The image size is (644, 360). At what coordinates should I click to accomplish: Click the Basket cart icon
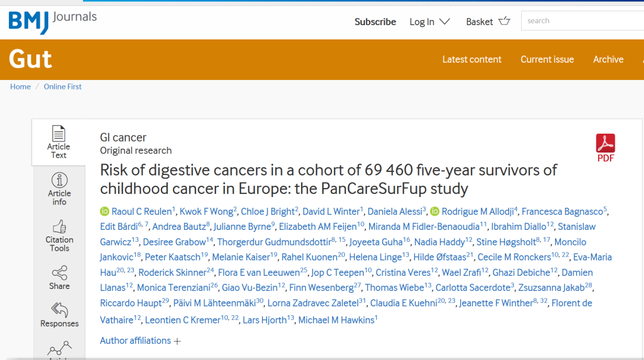[x=504, y=21]
